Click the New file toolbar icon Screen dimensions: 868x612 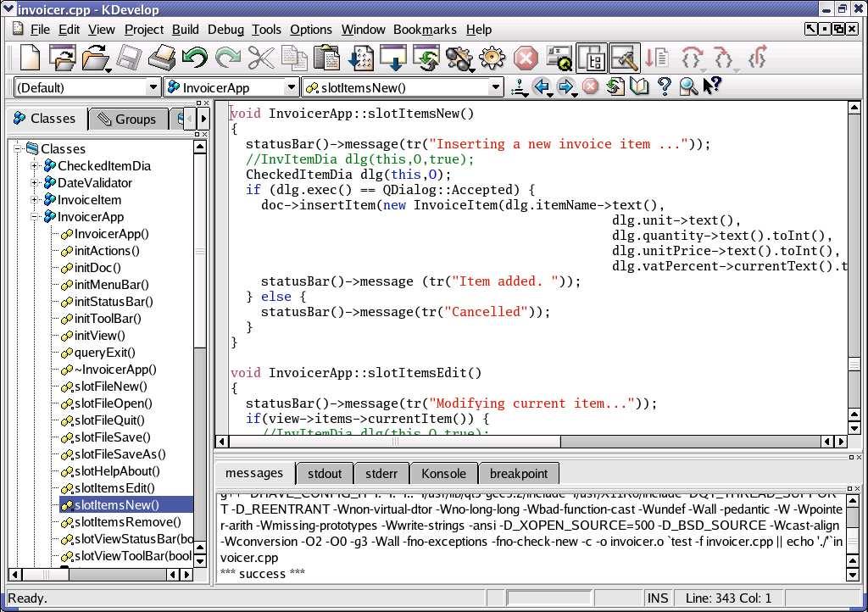[x=30, y=58]
